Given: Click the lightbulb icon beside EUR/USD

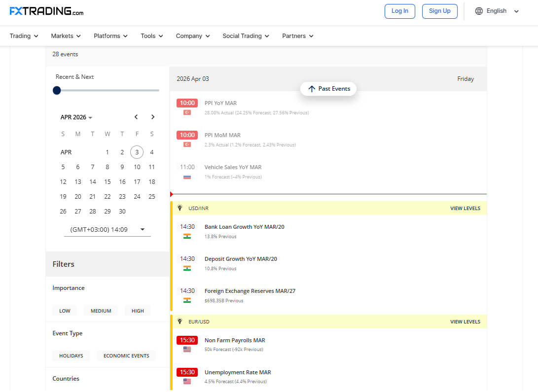Looking at the screenshot, I should pyautogui.click(x=180, y=321).
